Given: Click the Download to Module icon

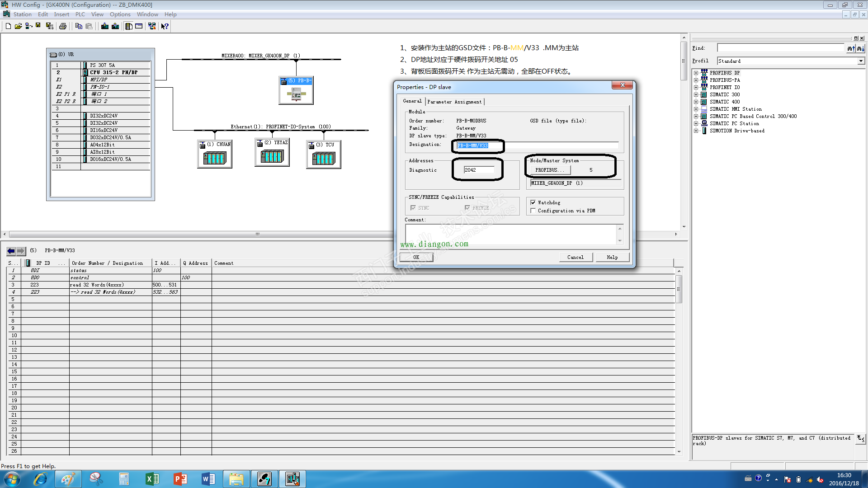Looking at the screenshot, I should coord(105,26).
